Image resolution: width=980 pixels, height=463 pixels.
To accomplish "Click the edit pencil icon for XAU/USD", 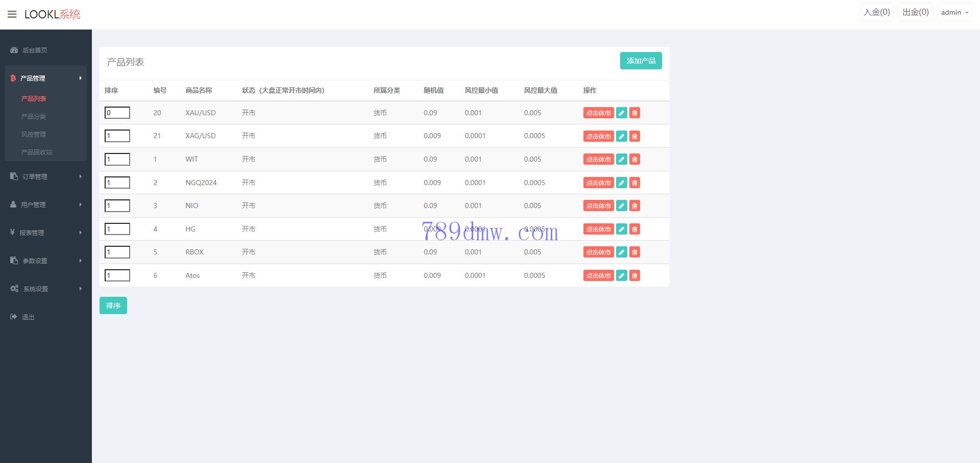I will coord(621,113).
